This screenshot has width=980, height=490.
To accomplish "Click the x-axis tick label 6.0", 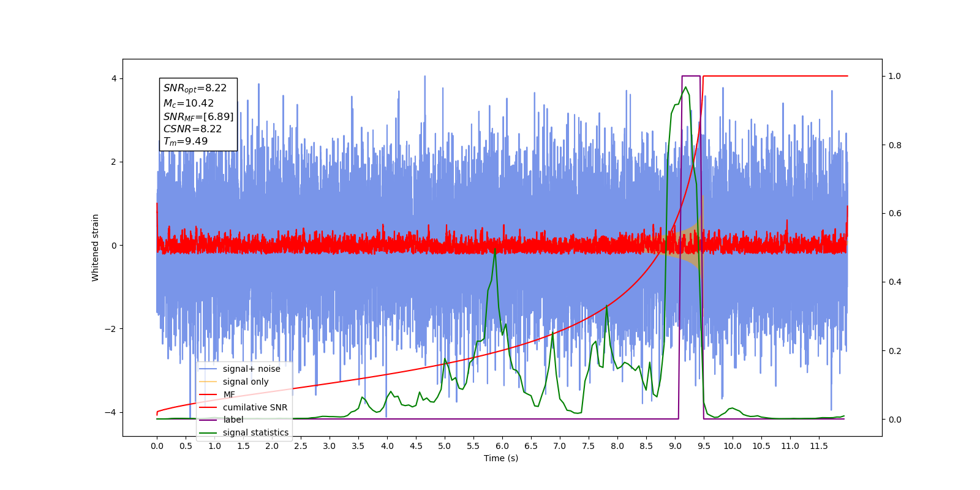I will [x=502, y=446].
